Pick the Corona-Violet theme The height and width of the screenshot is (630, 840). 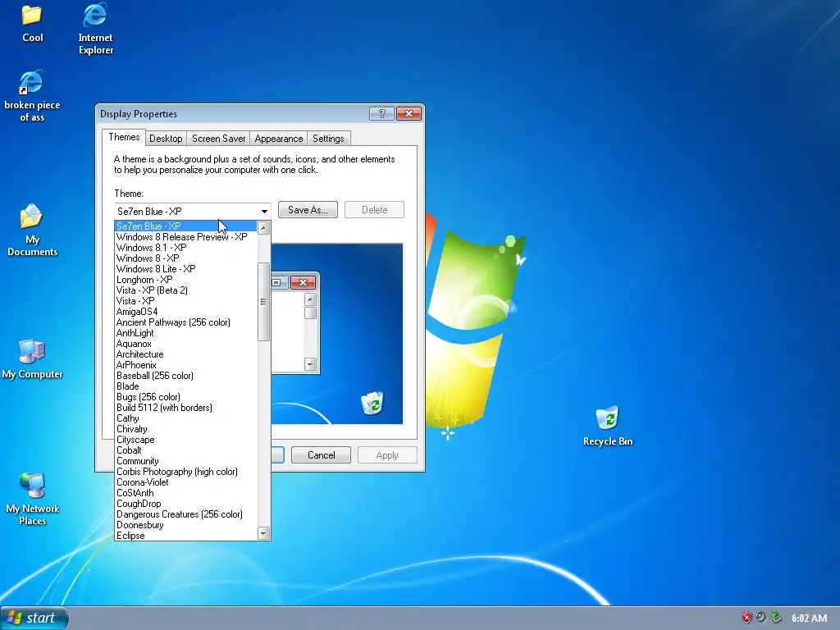coord(186,482)
